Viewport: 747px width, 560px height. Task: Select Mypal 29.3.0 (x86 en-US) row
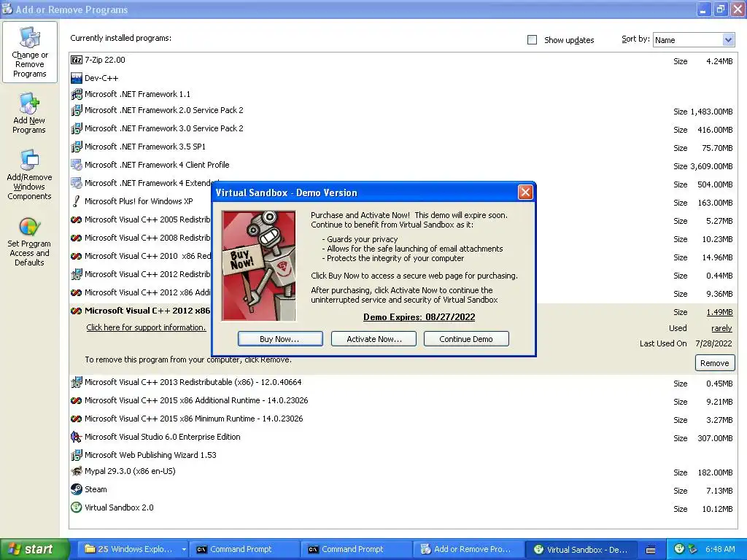(x=403, y=472)
